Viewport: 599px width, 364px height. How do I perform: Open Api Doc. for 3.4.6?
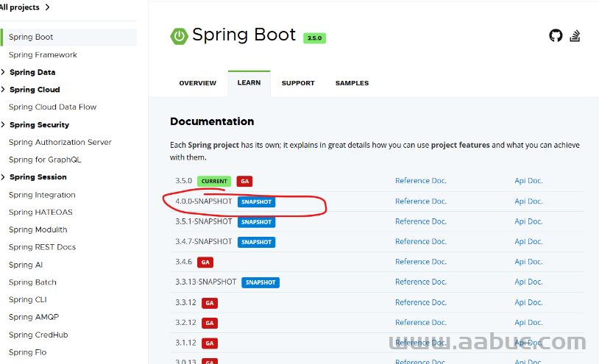[528, 262]
